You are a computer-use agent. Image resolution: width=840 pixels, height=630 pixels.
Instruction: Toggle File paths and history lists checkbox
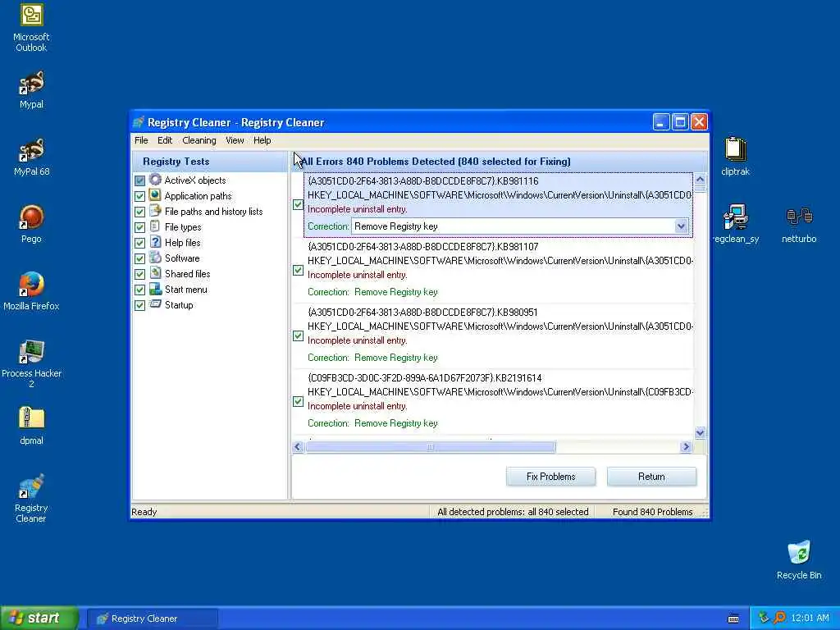[x=139, y=212]
